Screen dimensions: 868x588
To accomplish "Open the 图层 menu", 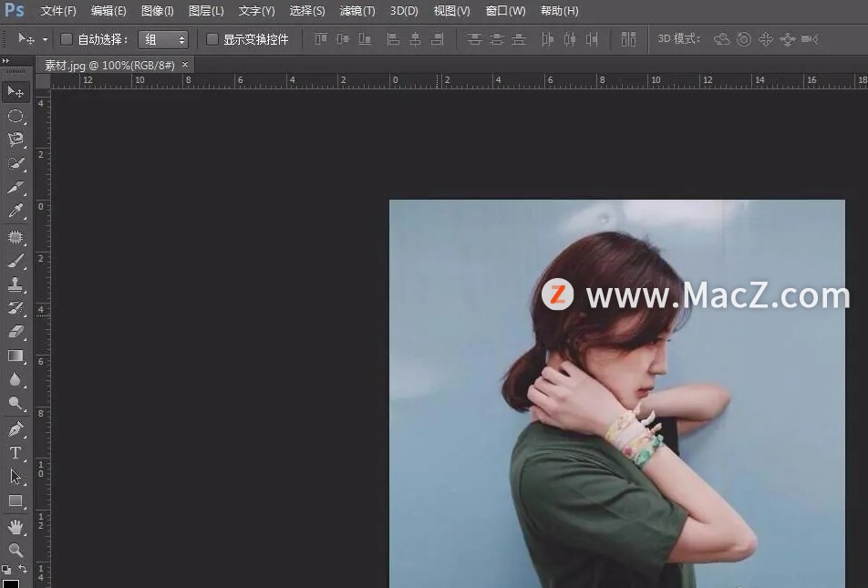I will [205, 11].
